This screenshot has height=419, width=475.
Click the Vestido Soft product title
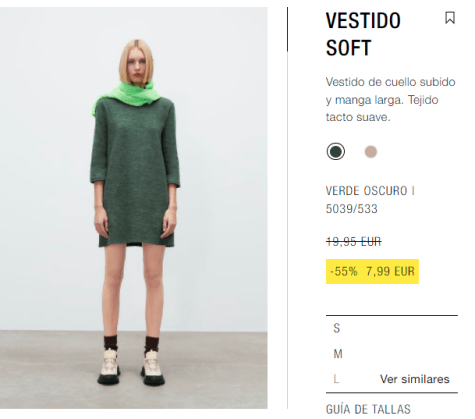pyautogui.click(x=363, y=34)
